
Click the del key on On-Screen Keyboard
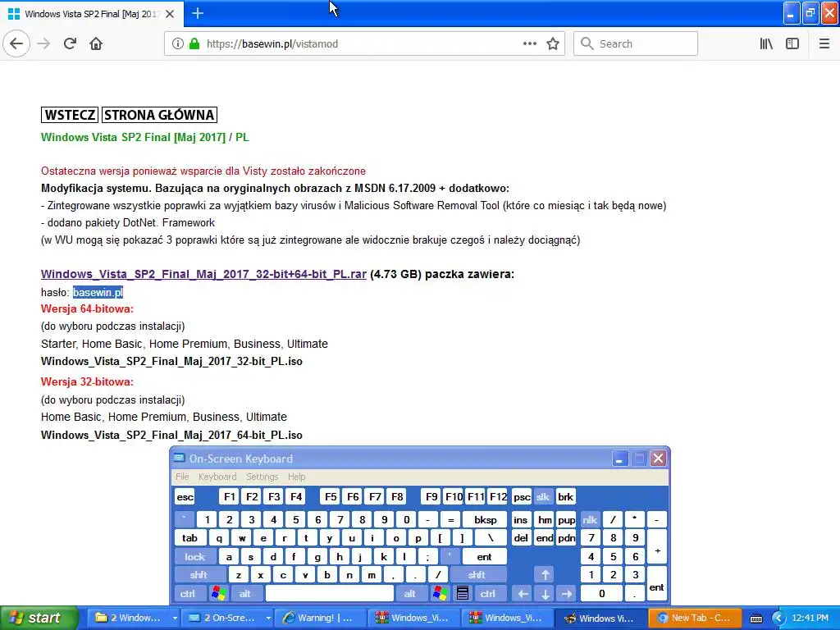(521, 538)
